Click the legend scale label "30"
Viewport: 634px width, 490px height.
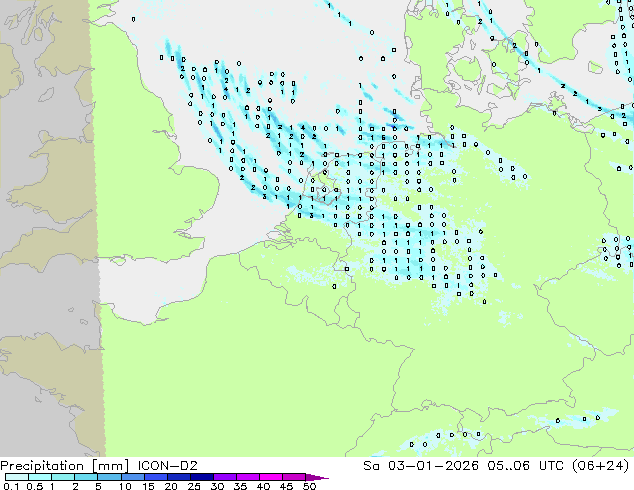point(218,486)
